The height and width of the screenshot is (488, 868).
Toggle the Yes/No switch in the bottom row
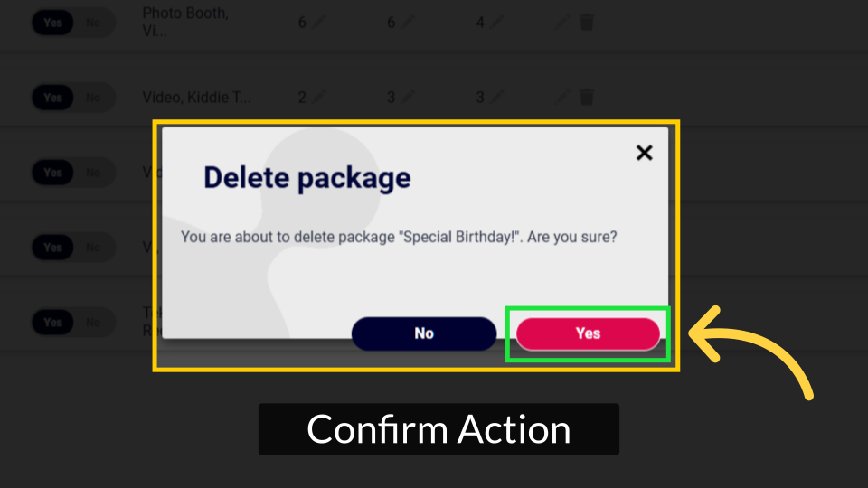[73, 323]
